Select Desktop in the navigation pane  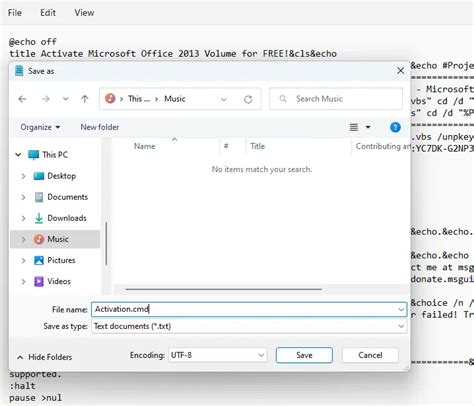point(61,176)
